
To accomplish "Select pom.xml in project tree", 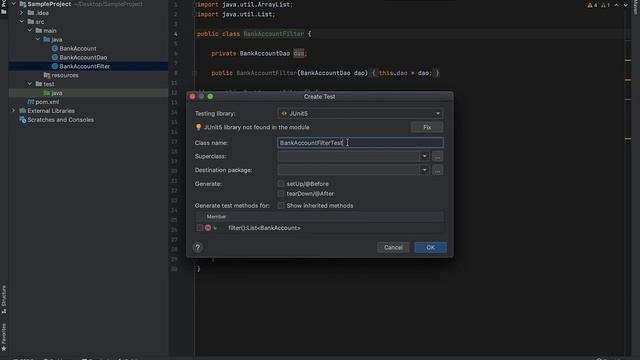I will click(47, 102).
